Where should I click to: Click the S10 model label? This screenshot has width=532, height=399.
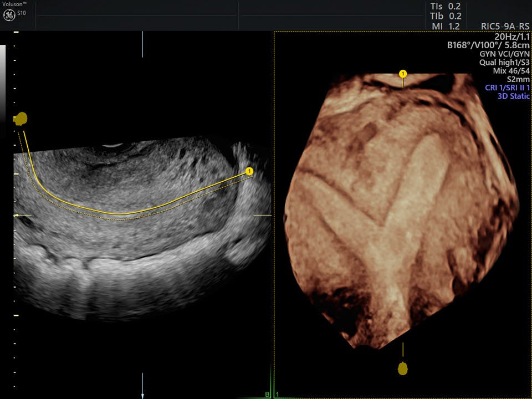(x=22, y=13)
